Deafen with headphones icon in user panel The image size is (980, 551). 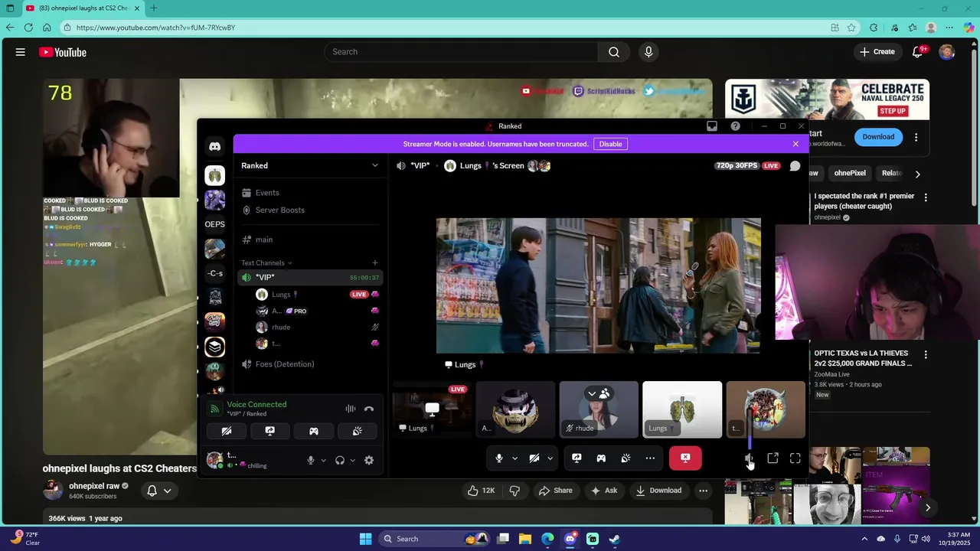point(340,460)
